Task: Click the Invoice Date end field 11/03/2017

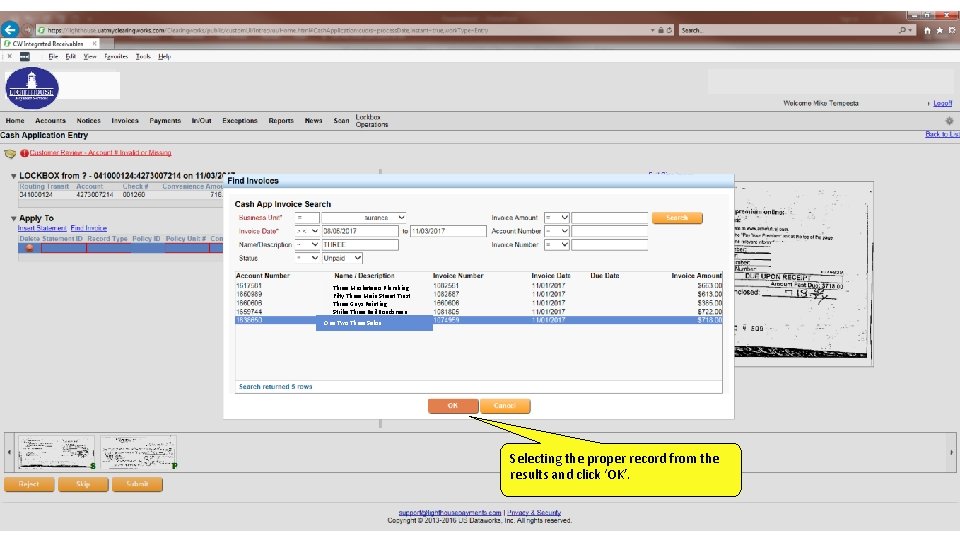Action: pyautogui.click(x=448, y=231)
